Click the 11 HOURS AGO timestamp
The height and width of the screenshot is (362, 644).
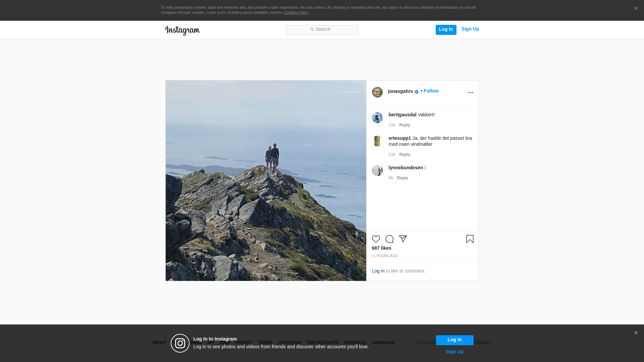(x=385, y=256)
